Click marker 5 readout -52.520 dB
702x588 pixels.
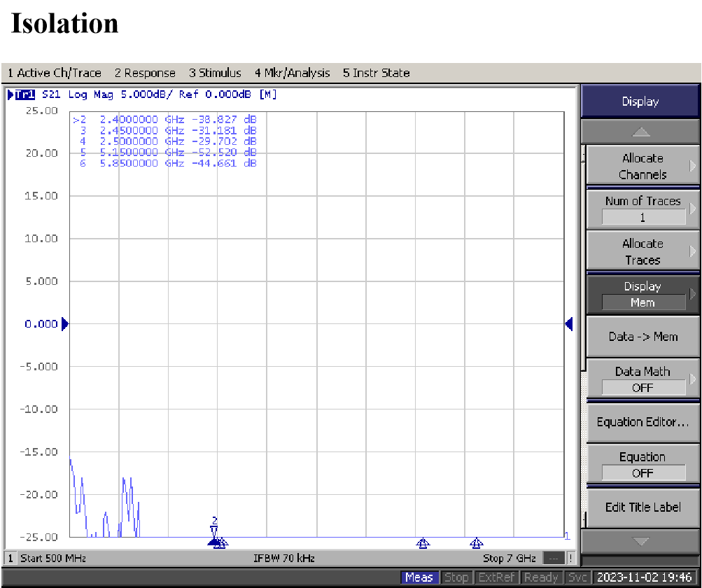(x=224, y=153)
